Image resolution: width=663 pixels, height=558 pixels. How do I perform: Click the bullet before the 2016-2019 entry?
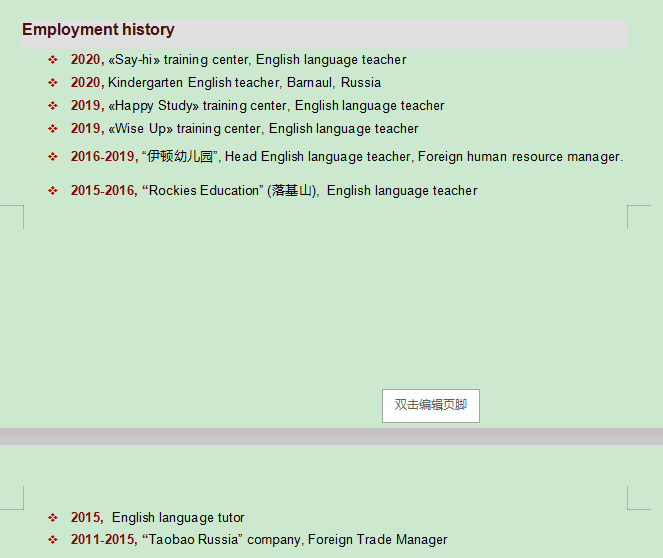(x=53, y=157)
